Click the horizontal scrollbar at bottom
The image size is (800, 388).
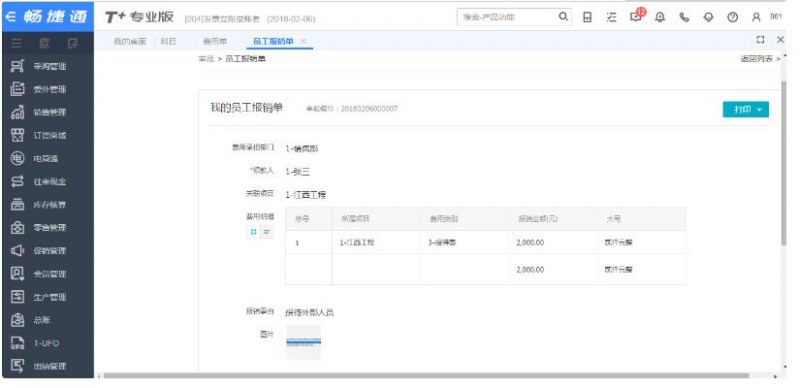[x=426, y=376]
